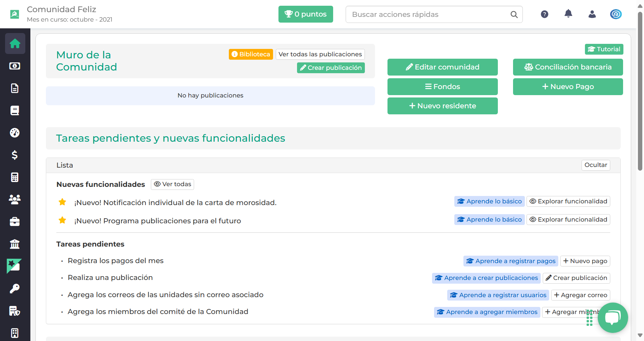The image size is (644, 341).
Task: Open the live chat bubble widget
Action: [x=613, y=317]
